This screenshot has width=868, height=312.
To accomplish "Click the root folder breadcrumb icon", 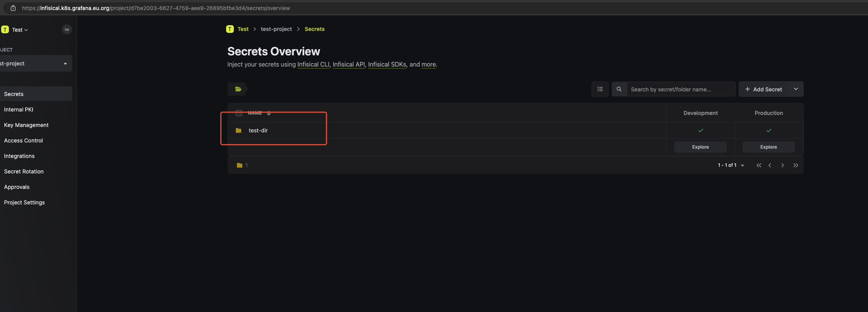I will 238,89.
